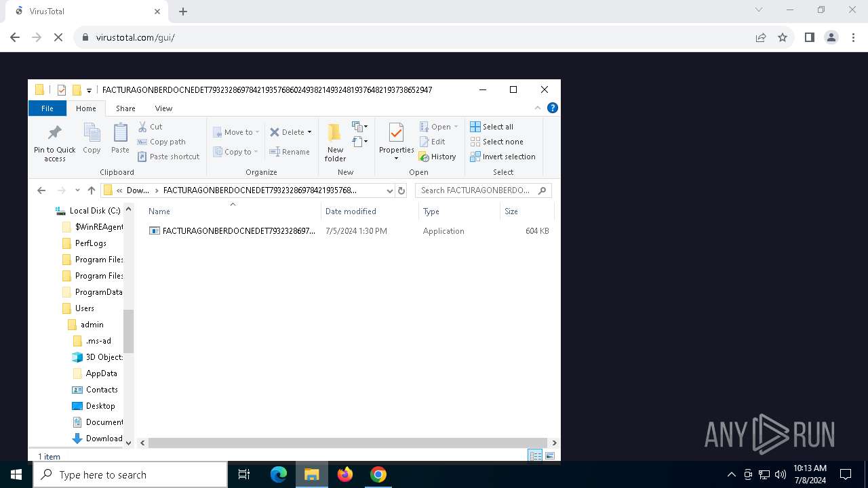Create a New folder
This screenshot has height=488, width=868.
click(x=335, y=142)
